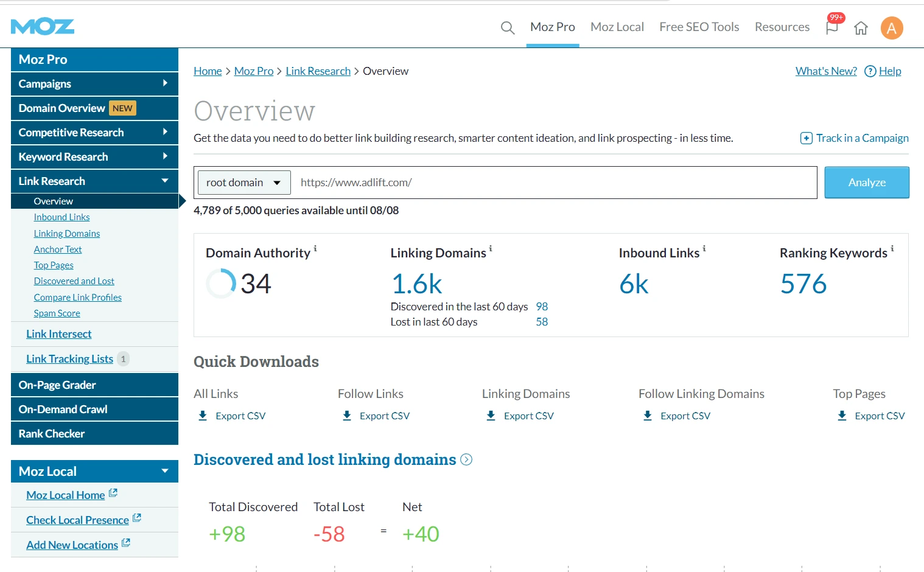Click Export CSV under All Links
This screenshot has width=924, height=572.
[240, 416]
